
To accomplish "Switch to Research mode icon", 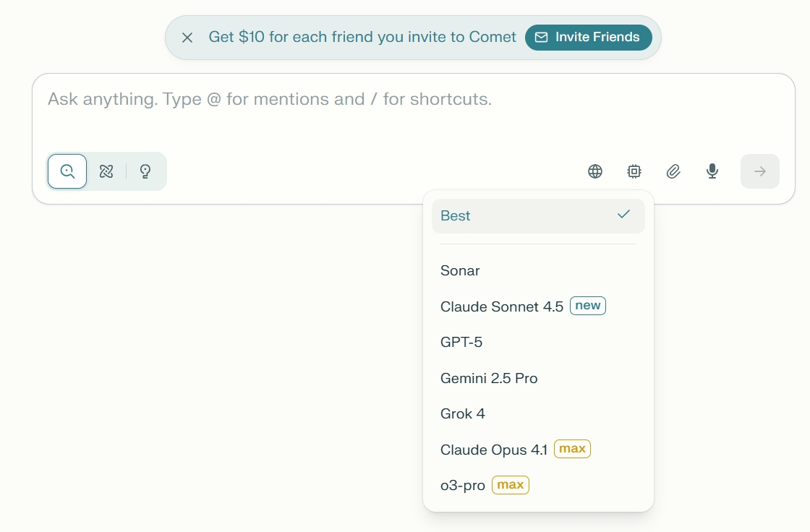I will pos(106,171).
